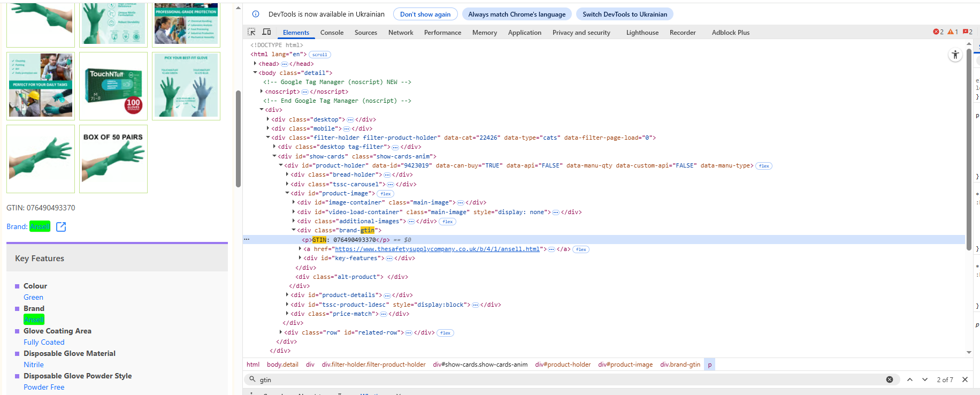Toggle the device toolbar icon
Image resolution: width=980 pixels, height=395 pixels.
[x=266, y=32]
